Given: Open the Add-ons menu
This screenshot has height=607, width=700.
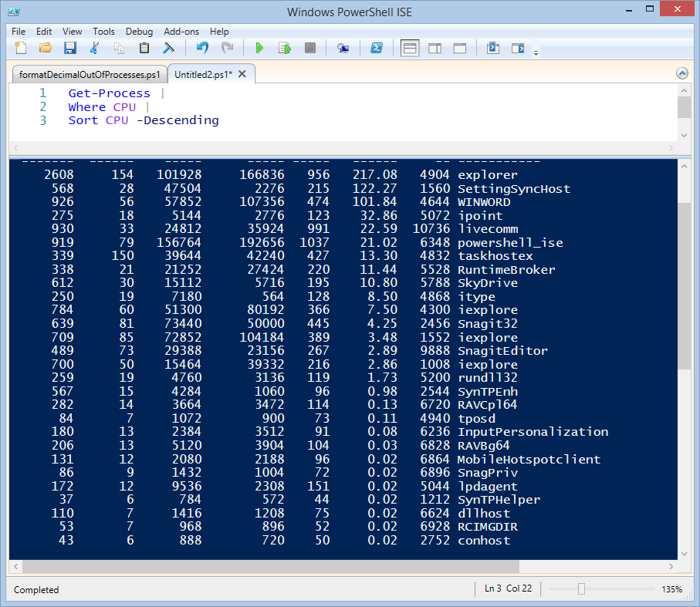Looking at the screenshot, I should 181,32.
